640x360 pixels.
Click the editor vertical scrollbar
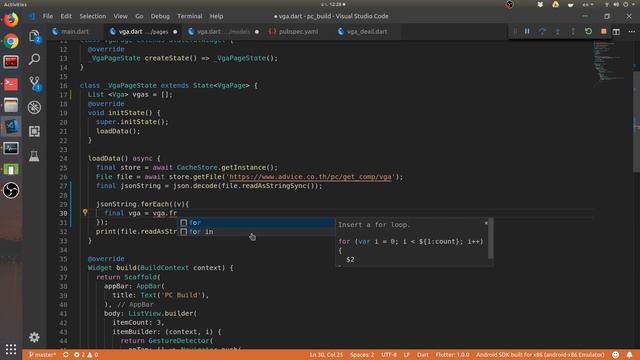636,121
